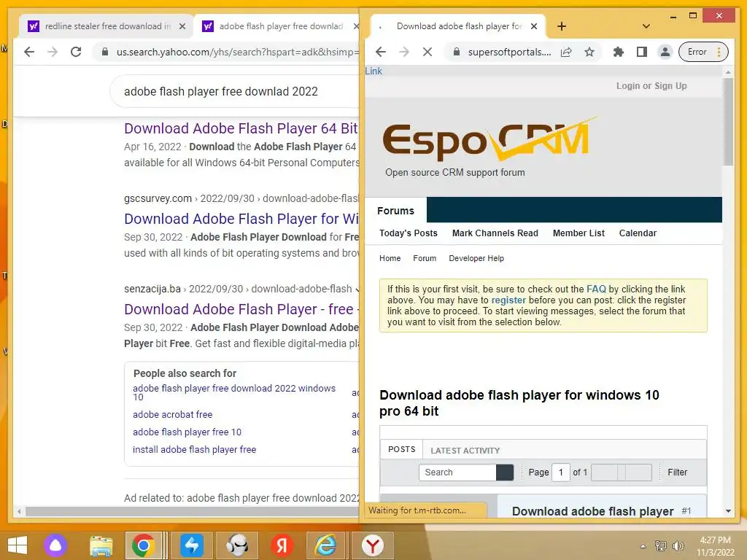Click Login or Sign Up

[651, 86]
